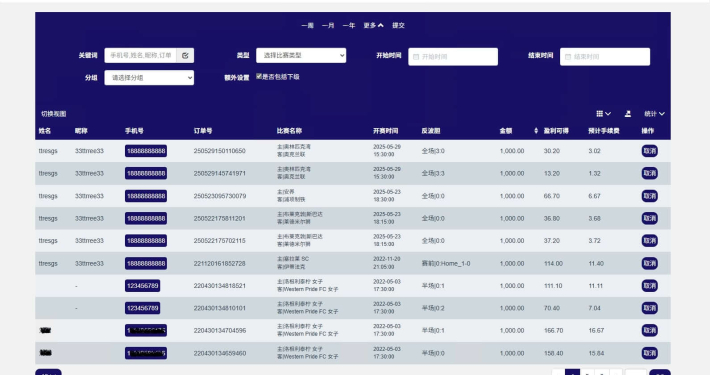
Task: Click the 预计手续费 column header
Action: 604,131
